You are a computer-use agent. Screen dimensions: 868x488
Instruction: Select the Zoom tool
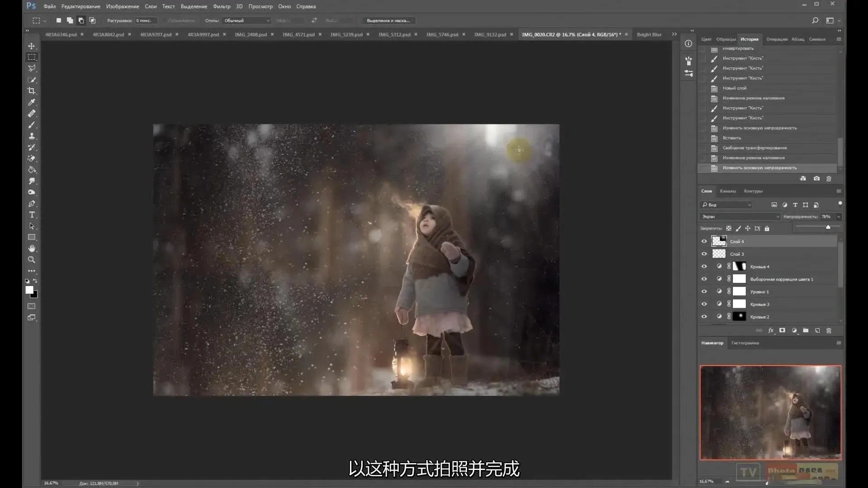click(32, 260)
